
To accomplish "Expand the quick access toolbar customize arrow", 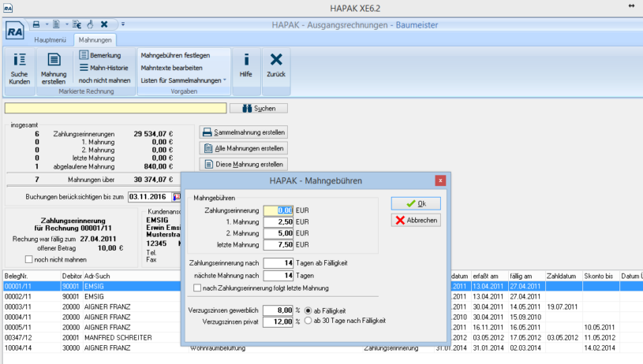I will click(123, 24).
